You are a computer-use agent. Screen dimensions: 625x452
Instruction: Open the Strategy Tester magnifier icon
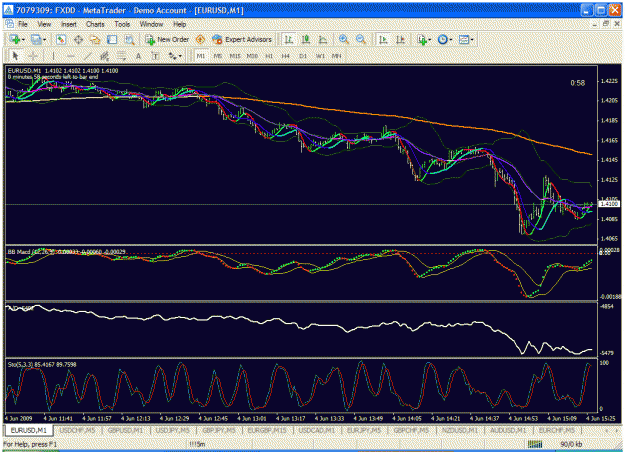point(129,39)
